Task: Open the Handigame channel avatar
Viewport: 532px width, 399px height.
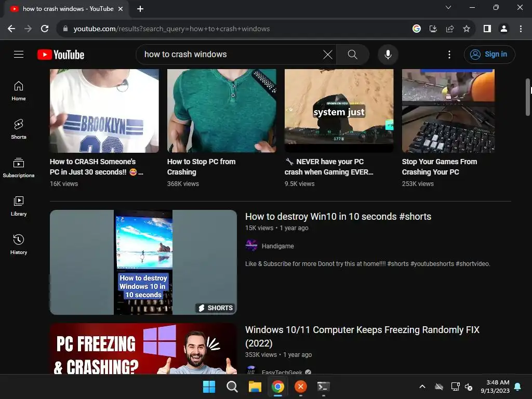Action: [251, 245]
